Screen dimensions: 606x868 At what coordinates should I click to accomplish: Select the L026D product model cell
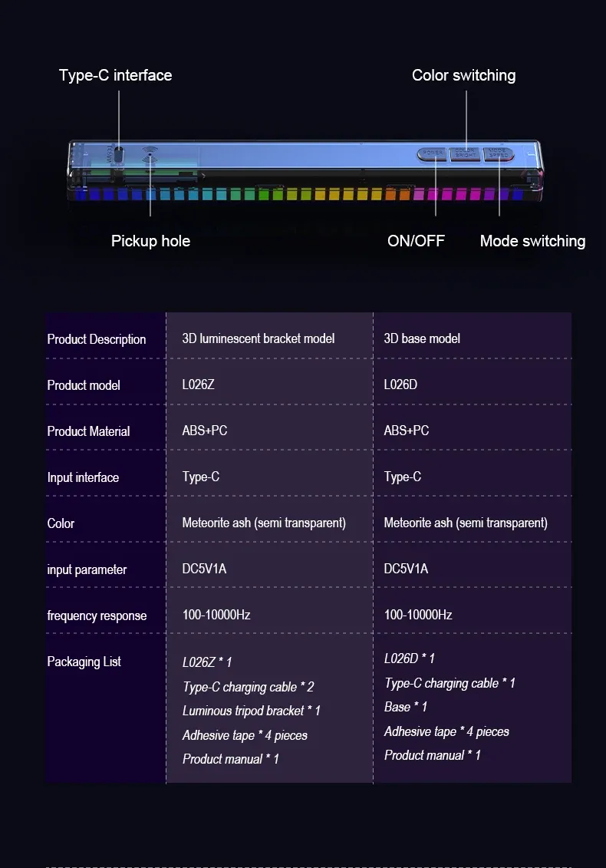(x=400, y=384)
